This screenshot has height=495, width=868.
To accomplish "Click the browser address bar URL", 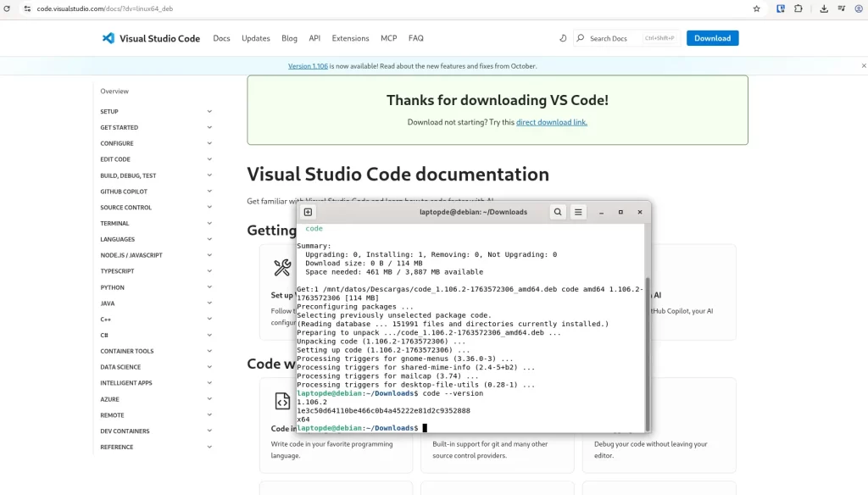I will pos(104,8).
